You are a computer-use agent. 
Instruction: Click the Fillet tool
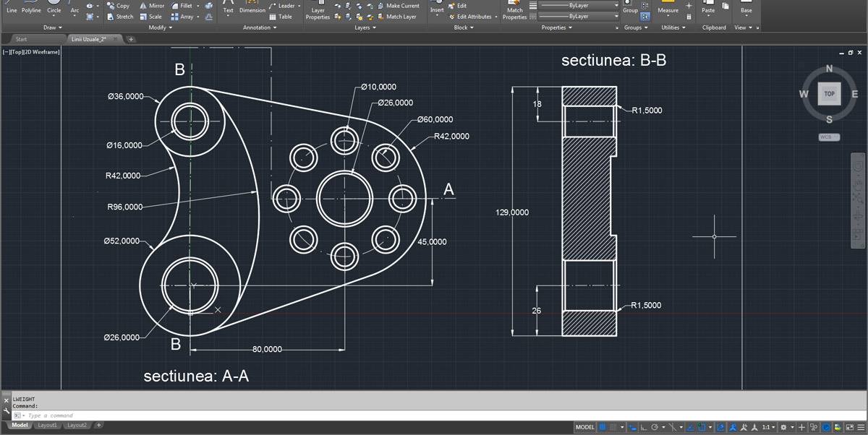pyautogui.click(x=182, y=6)
